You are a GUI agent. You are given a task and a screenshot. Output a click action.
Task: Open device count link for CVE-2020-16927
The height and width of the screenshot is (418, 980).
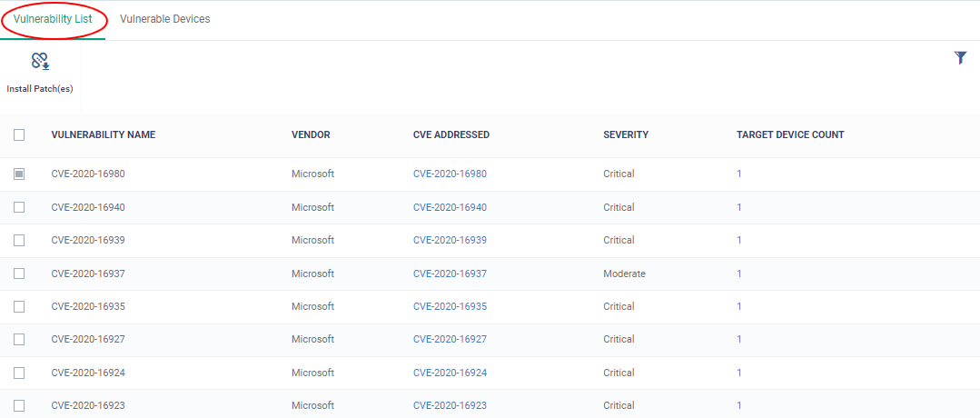[x=739, y=339]
